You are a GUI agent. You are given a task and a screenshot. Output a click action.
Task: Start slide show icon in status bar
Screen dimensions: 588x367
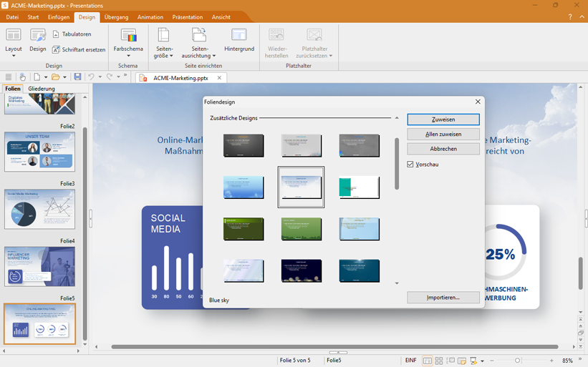pos(473,361)
